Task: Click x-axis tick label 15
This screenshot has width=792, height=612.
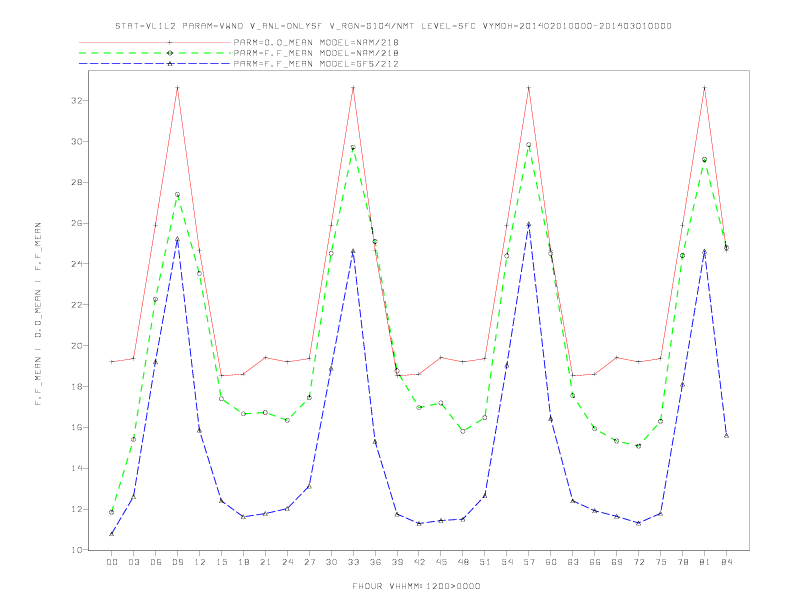Action: [221, 562]
